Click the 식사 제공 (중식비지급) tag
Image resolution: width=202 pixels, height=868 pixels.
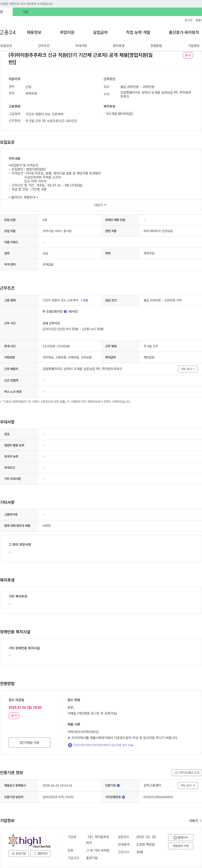[x=119, y=114]
